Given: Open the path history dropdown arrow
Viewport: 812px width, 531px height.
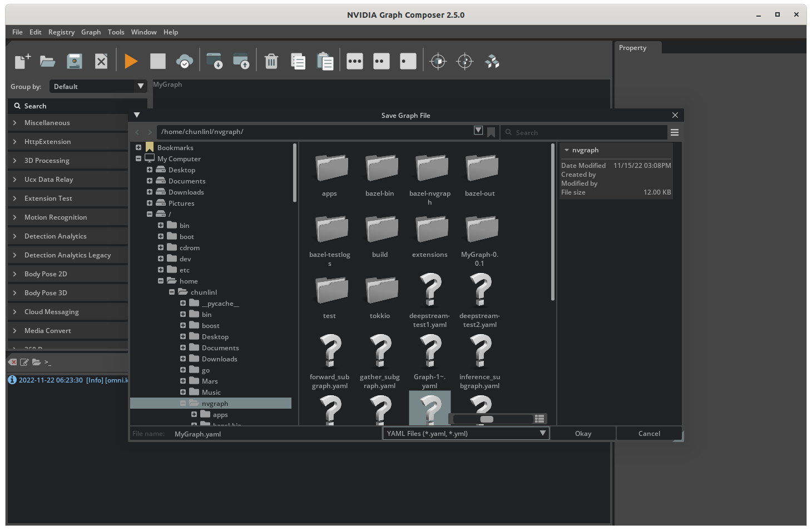Looking at the screenshot, I should [x=478, y=130].
